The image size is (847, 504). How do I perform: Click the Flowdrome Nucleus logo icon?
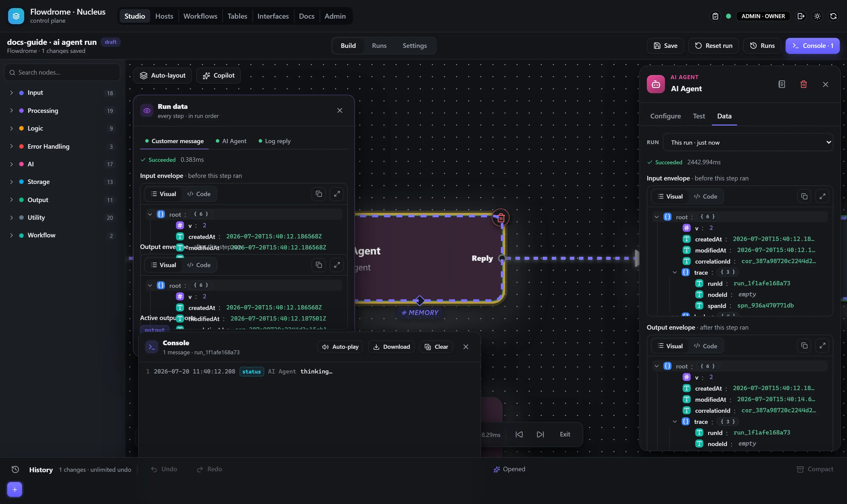pyautogui.click(x=16, y=16)
